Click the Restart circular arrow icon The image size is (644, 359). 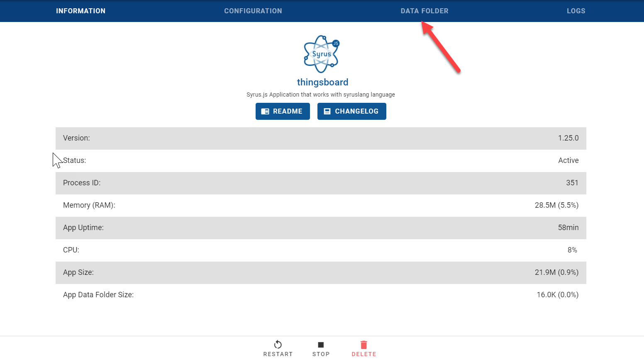[x=278, y=344]
